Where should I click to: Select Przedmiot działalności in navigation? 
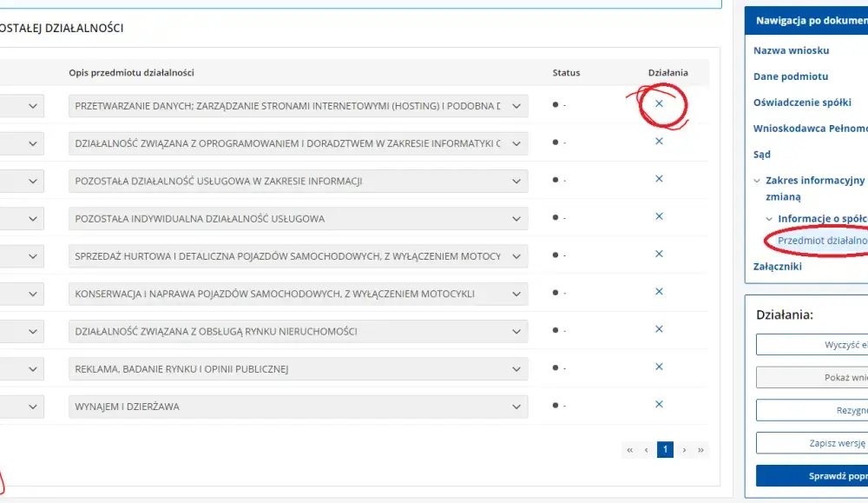click(x=822, y=241)
